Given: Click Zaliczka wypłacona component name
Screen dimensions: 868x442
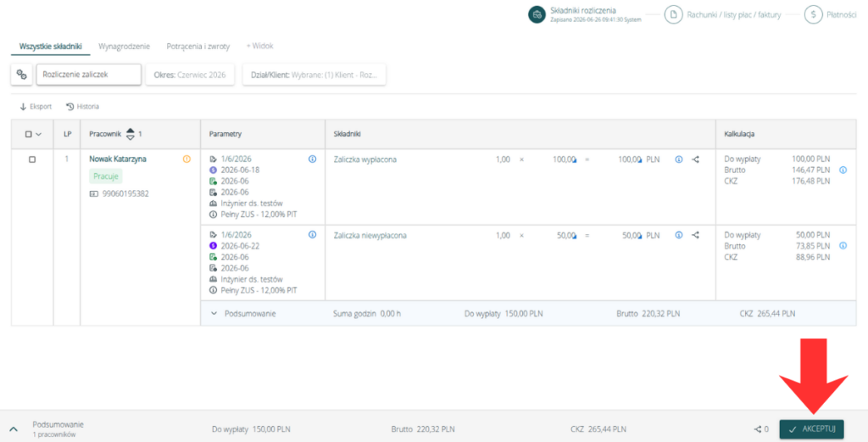Looking at the screenshot, I should click(364, 159).
